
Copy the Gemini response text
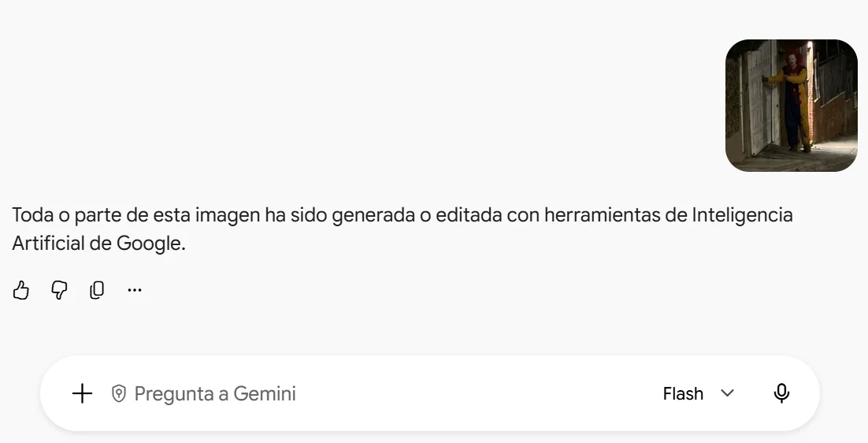97,289
